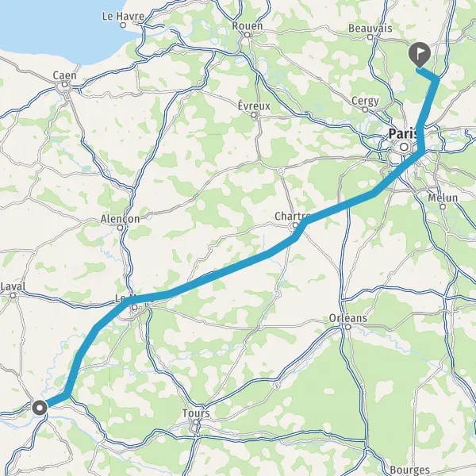
Task: Click the Caen city marker dot
Action: pyautogui.click(x=65, y=84)
